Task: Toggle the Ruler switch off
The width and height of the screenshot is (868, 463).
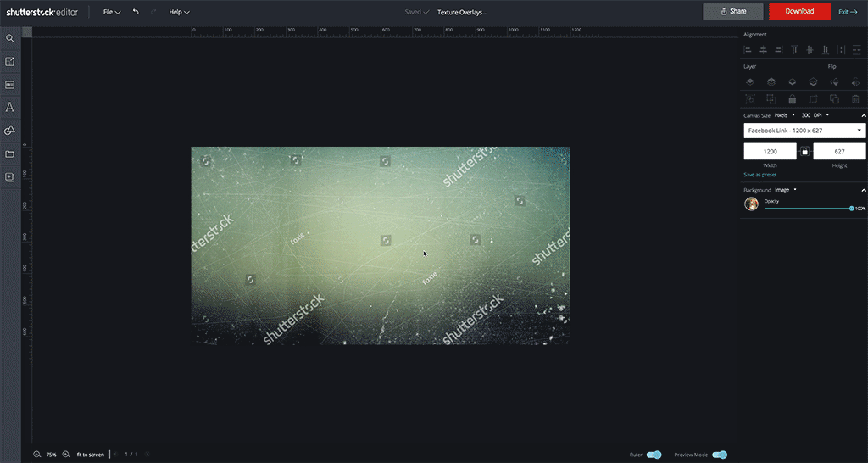Action: click(654, 455)
